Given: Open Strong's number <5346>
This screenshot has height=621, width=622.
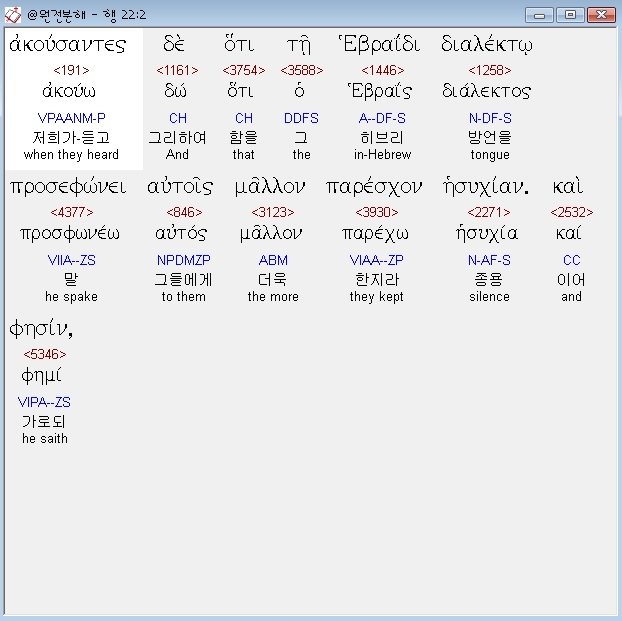Looking at the screenshot, I should coord(45,354).
